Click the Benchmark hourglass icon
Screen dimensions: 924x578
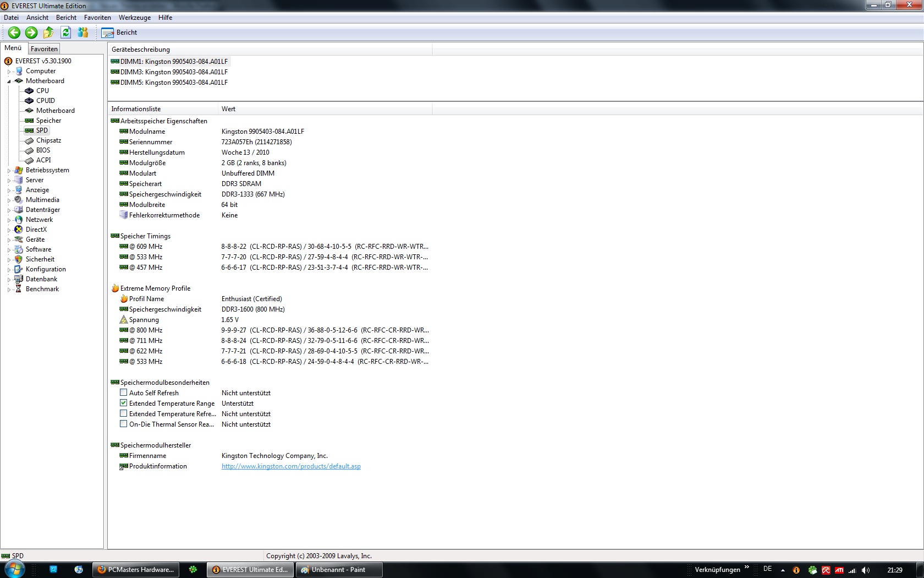[19, 289]
